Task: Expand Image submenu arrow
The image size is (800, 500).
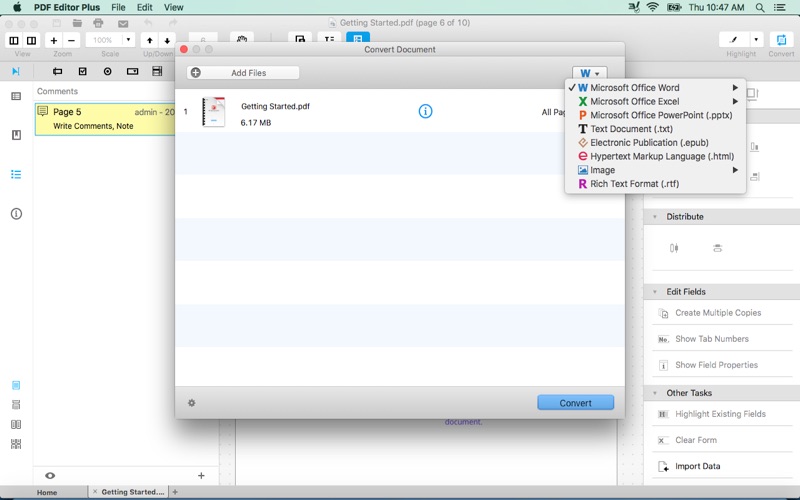Action: (x=735, y=170)
